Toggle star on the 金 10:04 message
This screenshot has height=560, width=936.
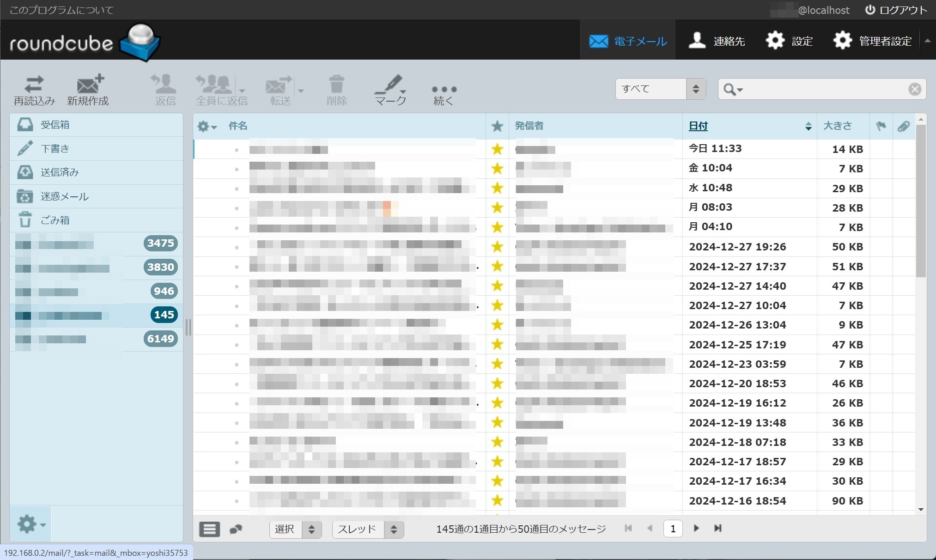tap(497, 168)
